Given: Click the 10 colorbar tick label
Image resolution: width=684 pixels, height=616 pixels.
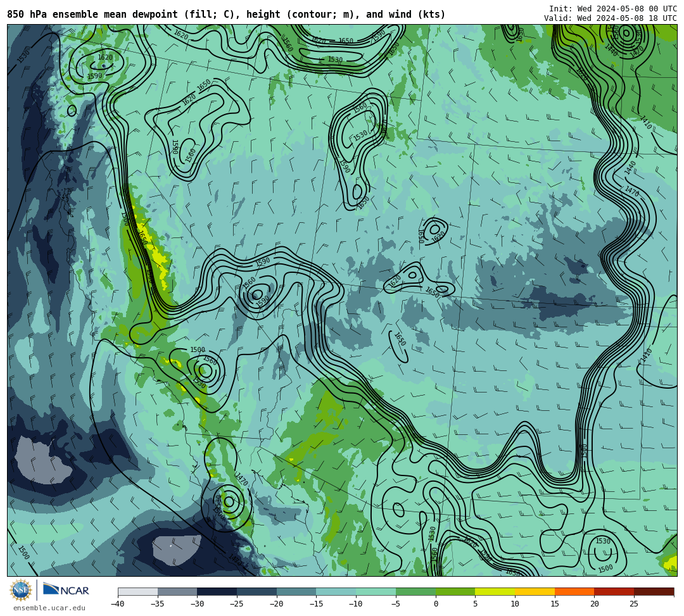Looking at the screenshot, I should pos(515,604).
